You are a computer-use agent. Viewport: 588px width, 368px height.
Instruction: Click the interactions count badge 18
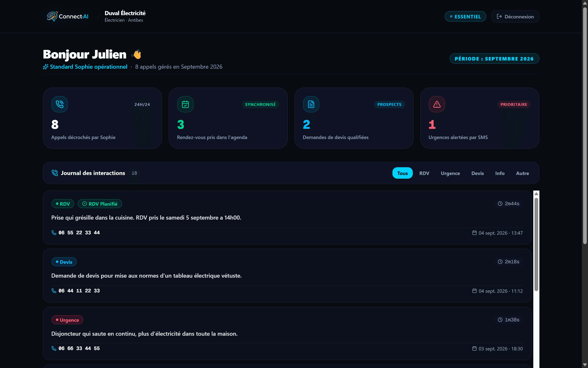click(x=134, y=173)
